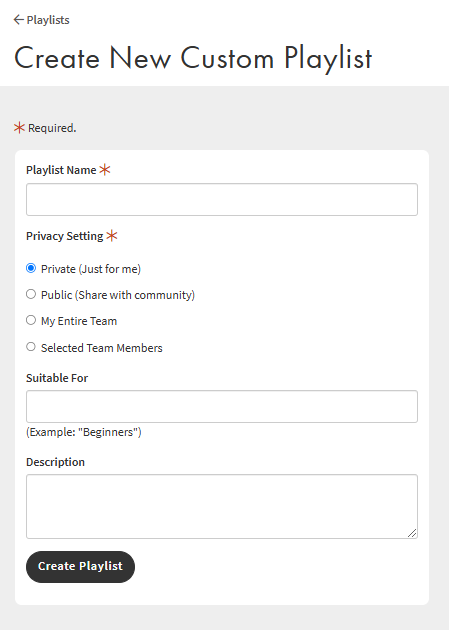This screenshot has width=449, height=630.
Task: Click the Playlist Name field label
Action: click(x=61, y=170)
